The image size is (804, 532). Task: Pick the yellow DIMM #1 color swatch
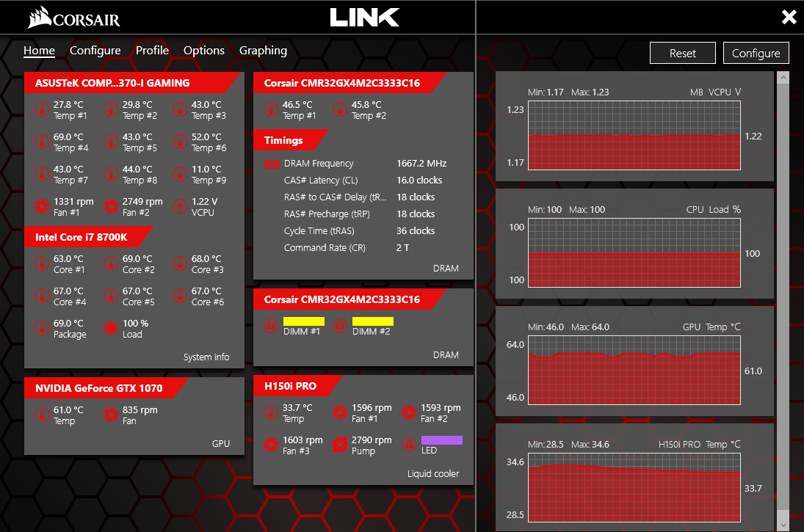click(x=304, y=321)
